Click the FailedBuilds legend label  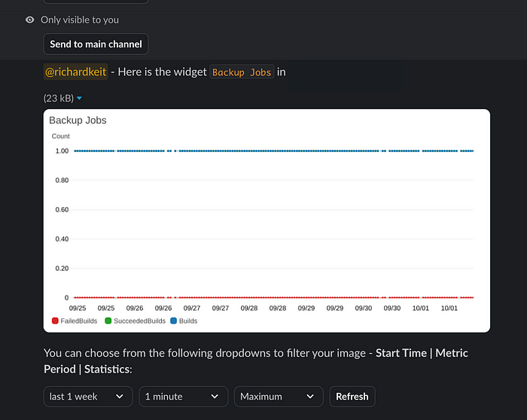pos(79,321)
